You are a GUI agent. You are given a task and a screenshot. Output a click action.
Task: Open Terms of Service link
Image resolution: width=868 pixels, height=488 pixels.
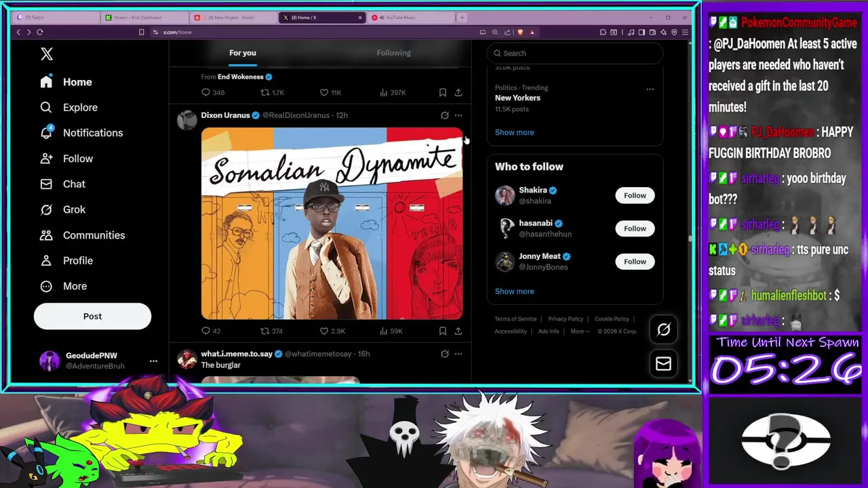pyautogui.click(x=515, y=319)
